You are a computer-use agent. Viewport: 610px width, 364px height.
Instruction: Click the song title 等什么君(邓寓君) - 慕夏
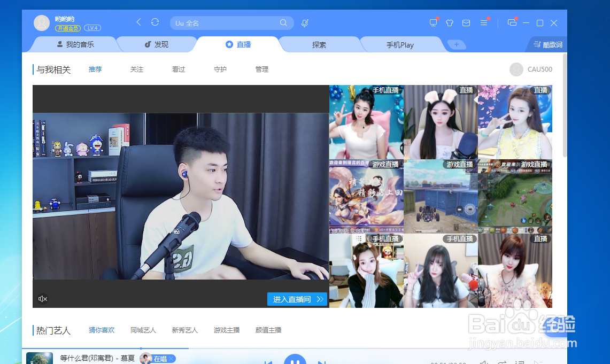pos(97,358)
